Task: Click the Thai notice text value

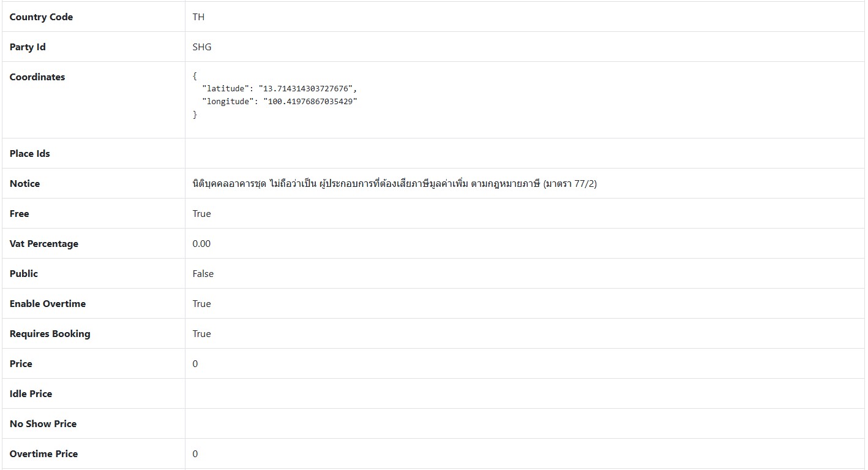Action: (394, 184)
